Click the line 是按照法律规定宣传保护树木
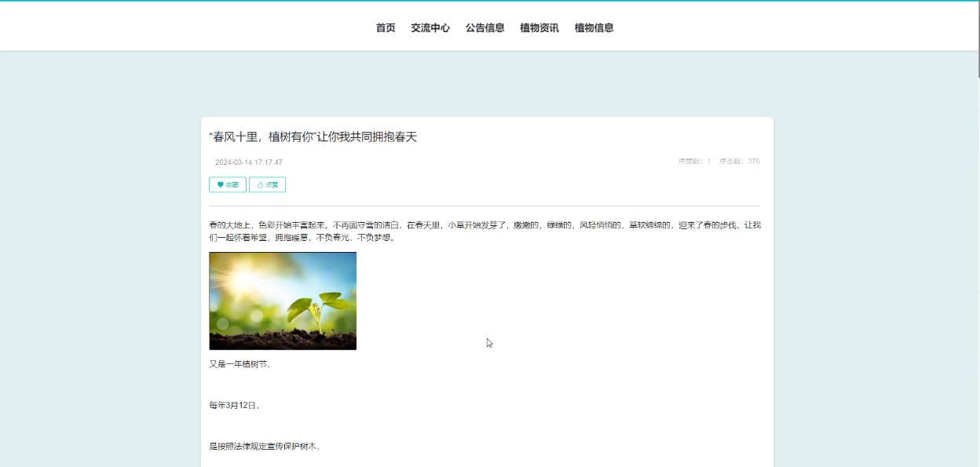Image resolution: width=980 pixels, height=467 pixels. pyautogui.click(x=264, y=447)
